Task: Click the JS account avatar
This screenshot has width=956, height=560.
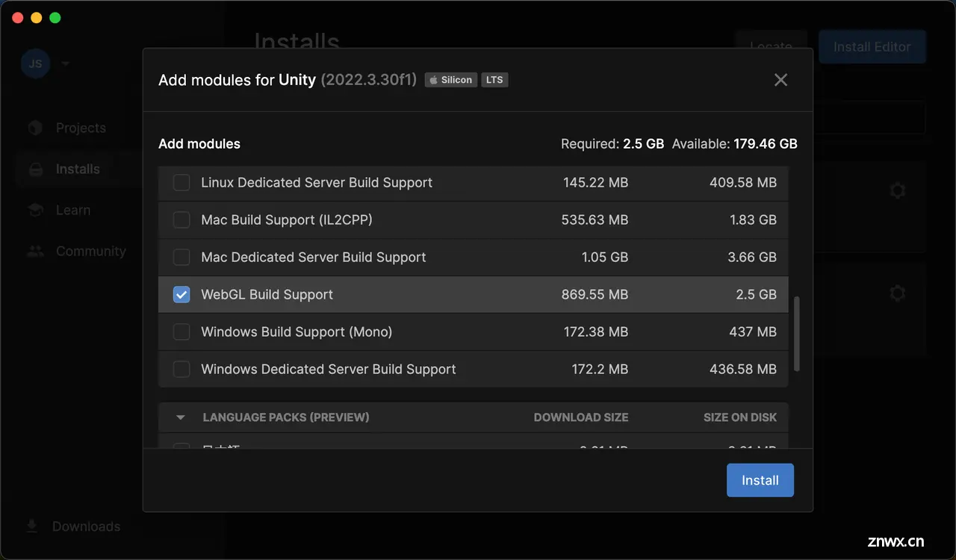Action: click(35, 63)
